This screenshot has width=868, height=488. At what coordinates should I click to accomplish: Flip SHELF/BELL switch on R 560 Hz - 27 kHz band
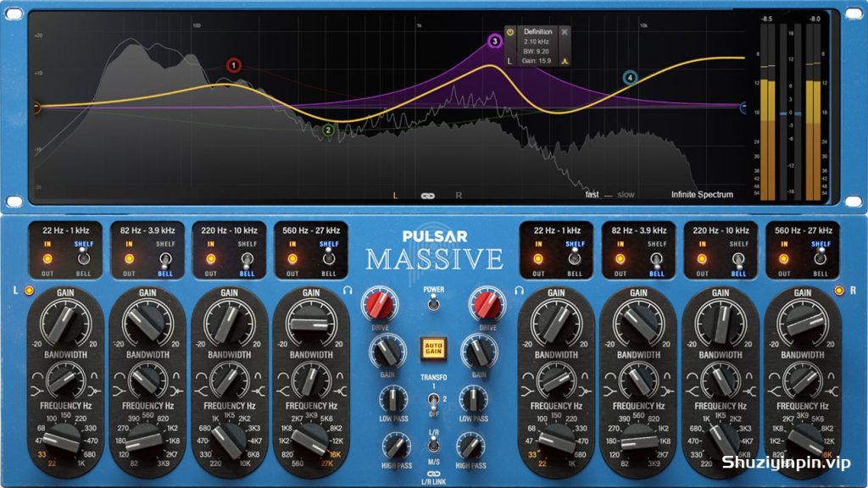point(820,257)
